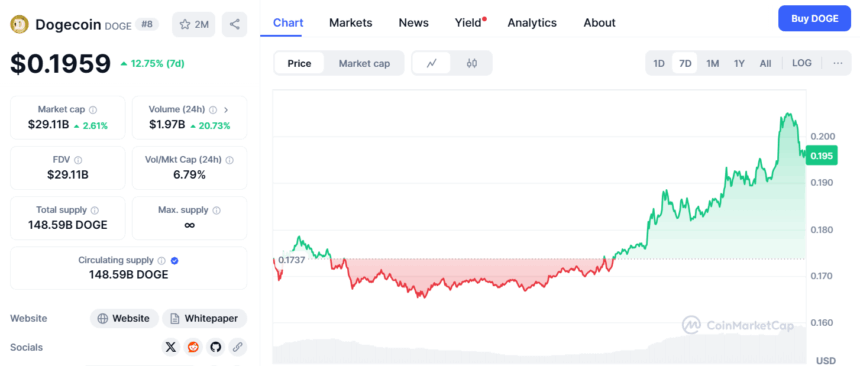Image resolution: width=860 pixels, height=366 pixels.
Task: Switch to line chart view icon
Action: 432,63
